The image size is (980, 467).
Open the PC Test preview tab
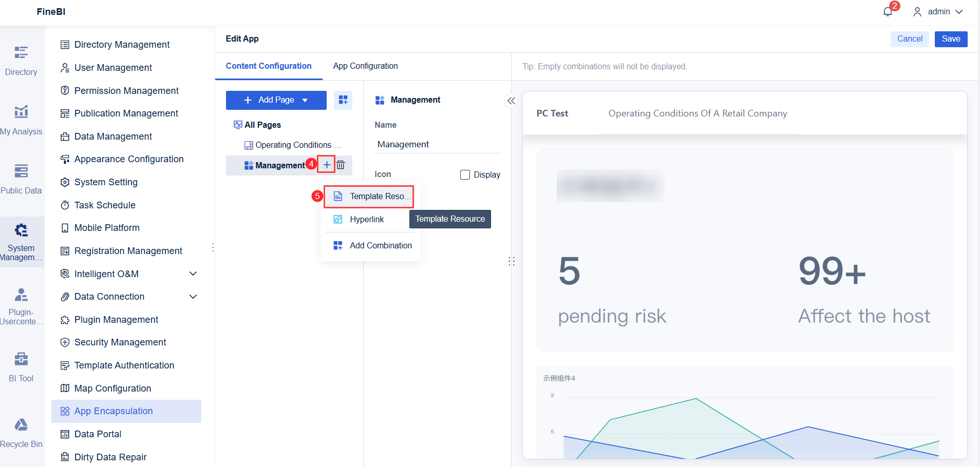point(552,113)
